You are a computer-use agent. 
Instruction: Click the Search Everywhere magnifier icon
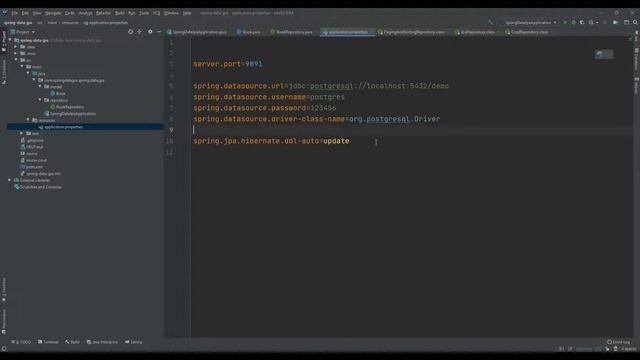(635, 22)
